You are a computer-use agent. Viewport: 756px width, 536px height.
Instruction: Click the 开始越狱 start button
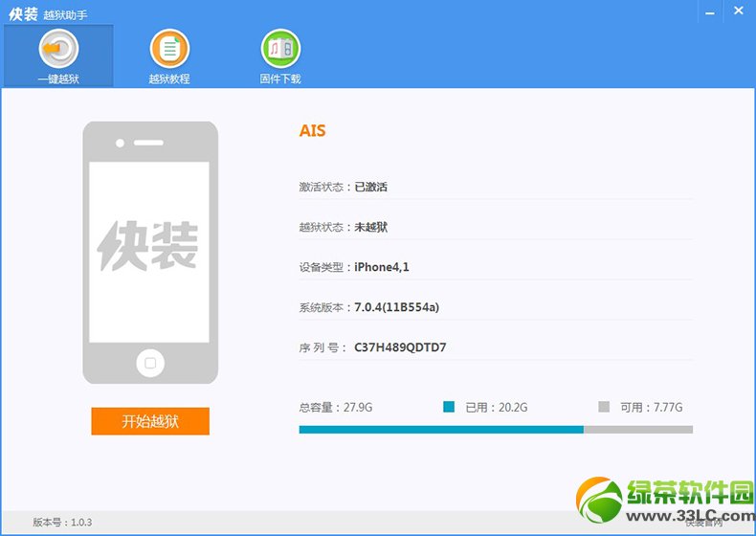coord(150,421)
